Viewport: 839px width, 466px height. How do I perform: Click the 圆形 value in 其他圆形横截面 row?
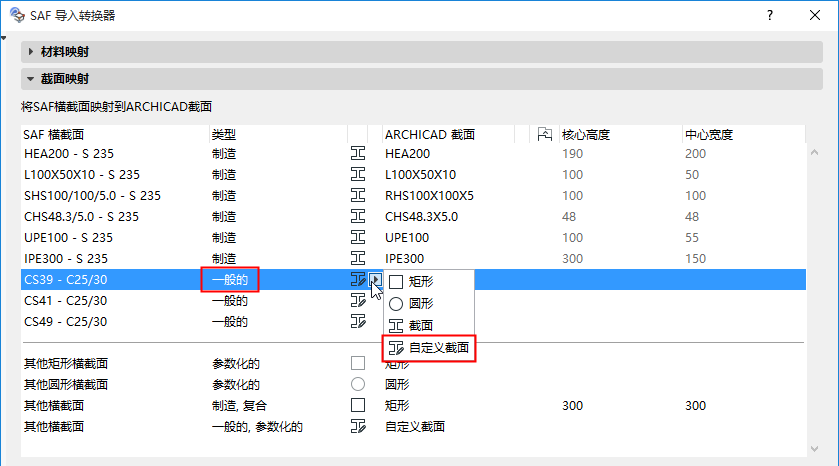(x=397, y=384)
